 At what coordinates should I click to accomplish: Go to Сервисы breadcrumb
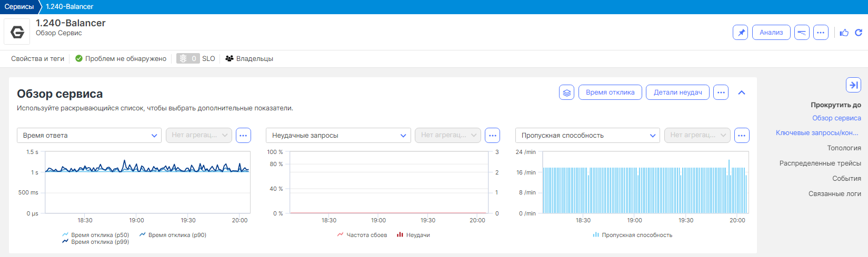pyautogui.click(x=19, y=7)
